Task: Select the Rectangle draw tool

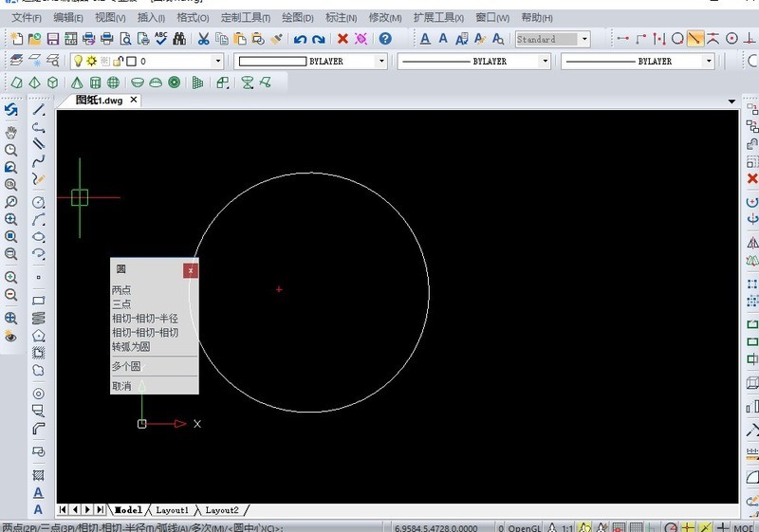Action: point(39,301)
